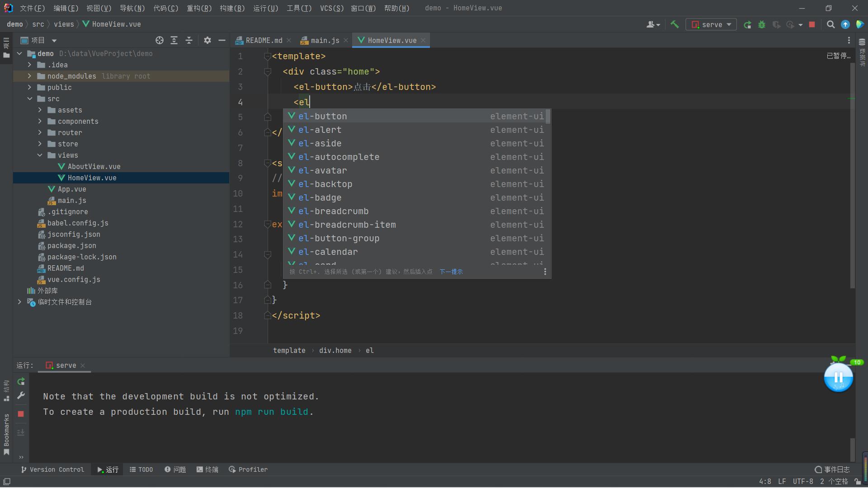Viewport: 868px width, 488px height.
Task: Click the build project hammer icon
Action: click(x=675, y=24)
